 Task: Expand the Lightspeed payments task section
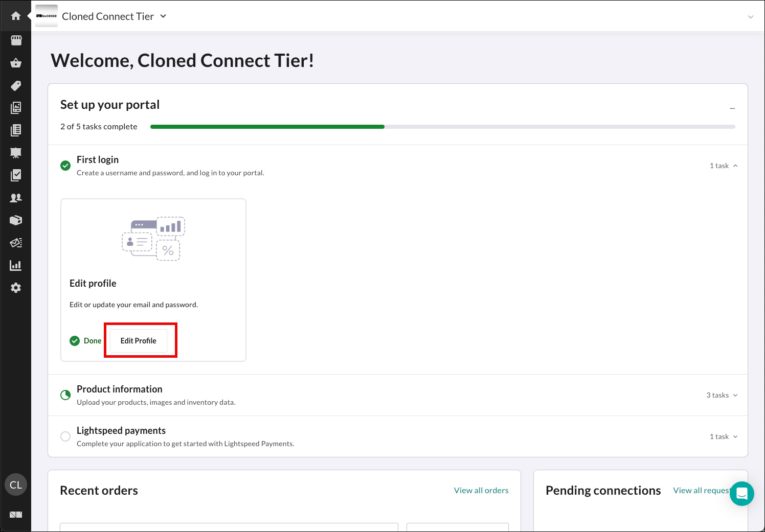724,436
